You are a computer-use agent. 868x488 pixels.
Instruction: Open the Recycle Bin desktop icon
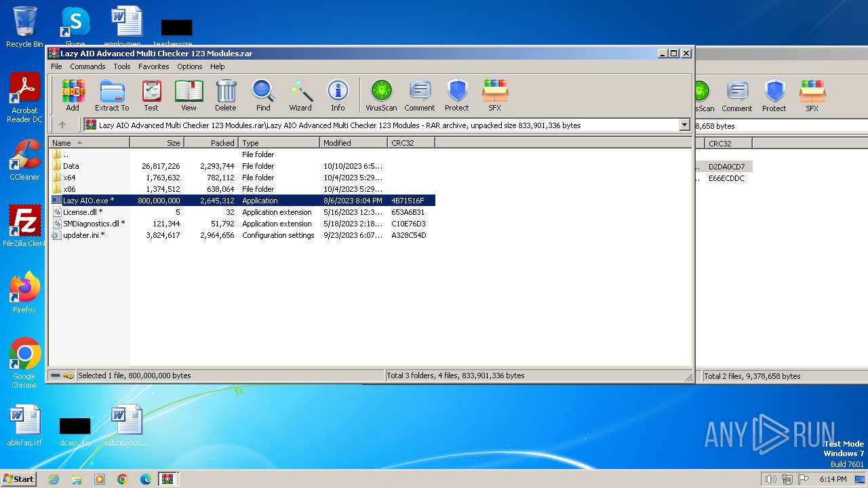(24, 27)
